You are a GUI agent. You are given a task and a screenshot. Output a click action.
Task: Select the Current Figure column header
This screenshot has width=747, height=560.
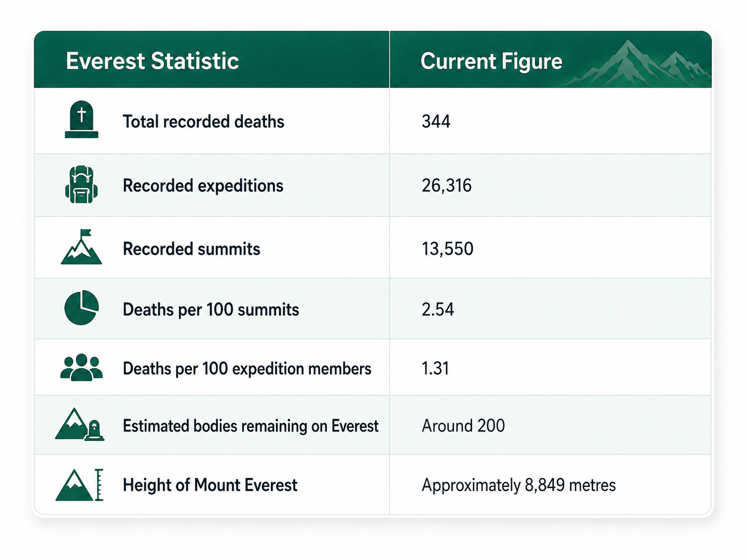tap(491, 61)
